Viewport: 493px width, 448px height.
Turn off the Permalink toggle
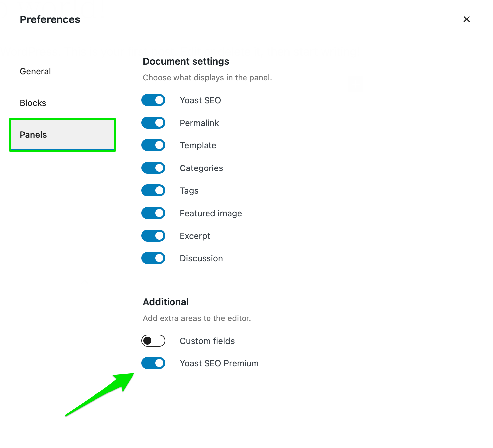[x=153, y=123]
